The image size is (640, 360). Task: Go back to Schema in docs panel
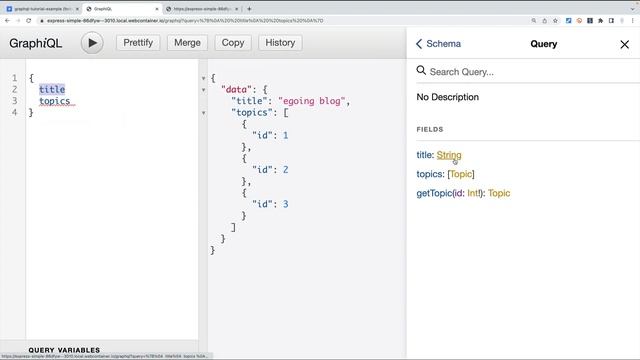438,44
